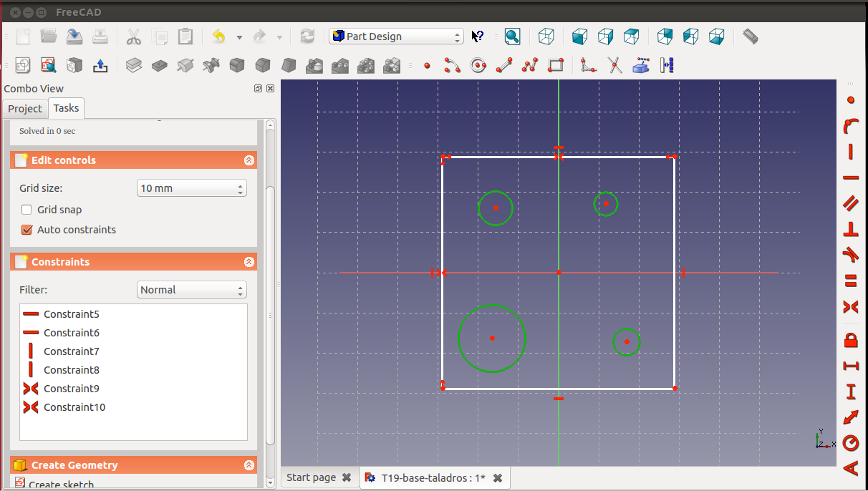Apply the Perpendicular constraint icon
This screenshot has height=491, width=868.
tap(851, 229)
